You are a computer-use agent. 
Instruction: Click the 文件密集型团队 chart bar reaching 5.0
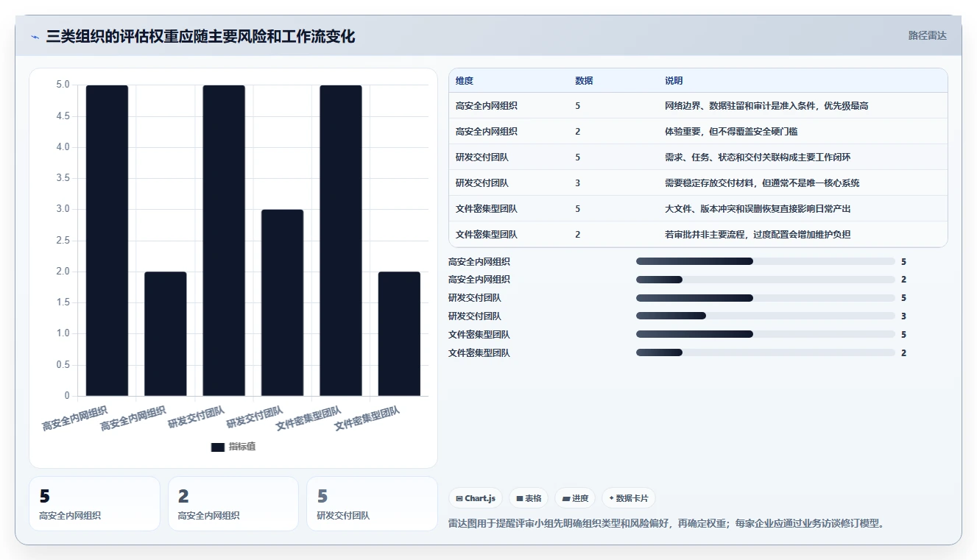(x=341, y=241)
